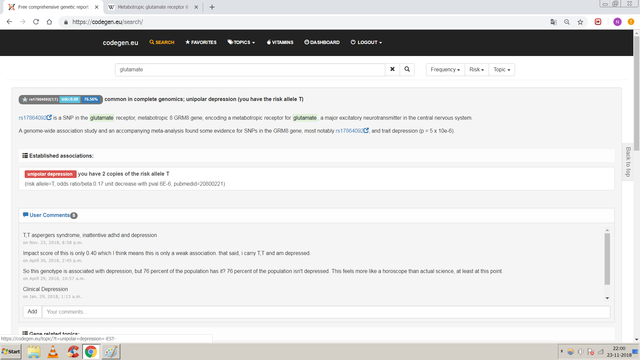
Task: Open the purple N profile avatar
Action: coord(617,22)
